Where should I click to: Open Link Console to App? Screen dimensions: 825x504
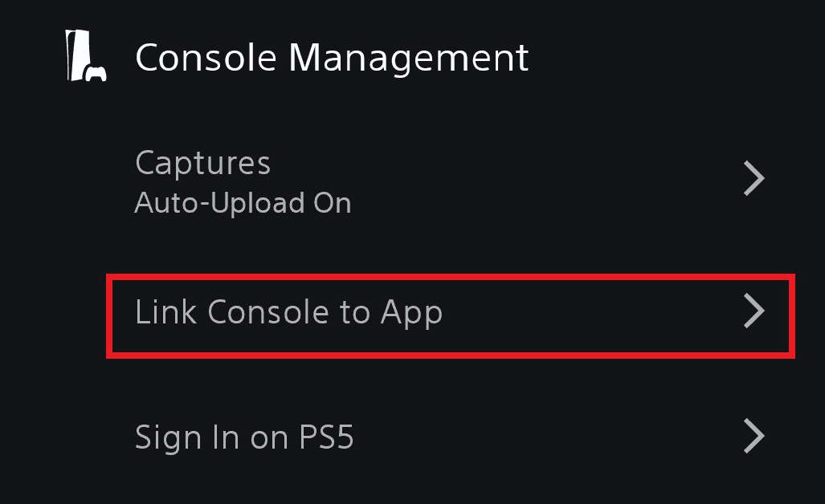tap(288, 311)
